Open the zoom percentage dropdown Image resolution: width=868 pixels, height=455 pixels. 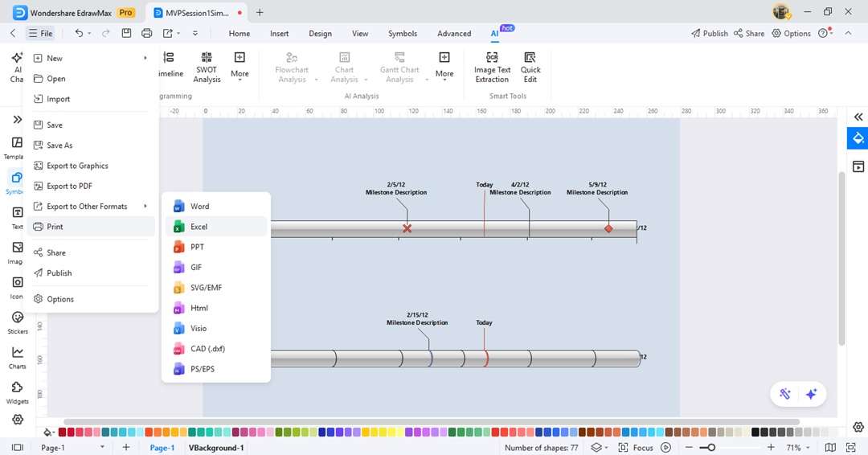pos(808,447)
